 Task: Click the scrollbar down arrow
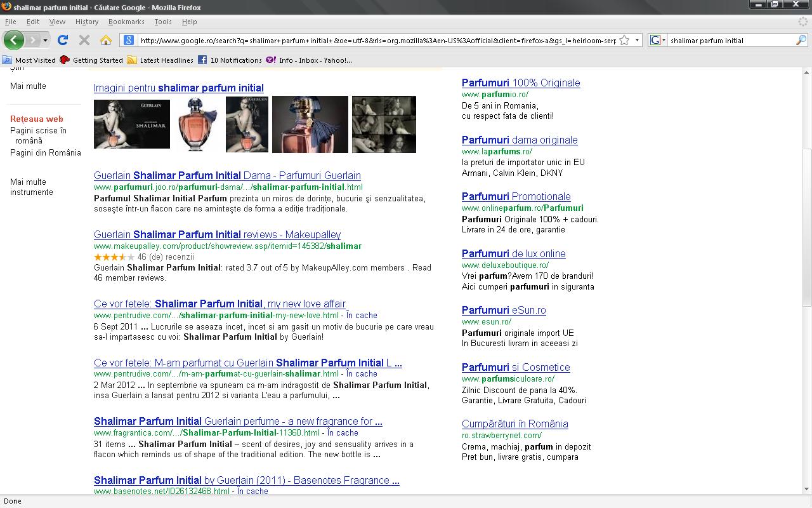tap(806, 490)
